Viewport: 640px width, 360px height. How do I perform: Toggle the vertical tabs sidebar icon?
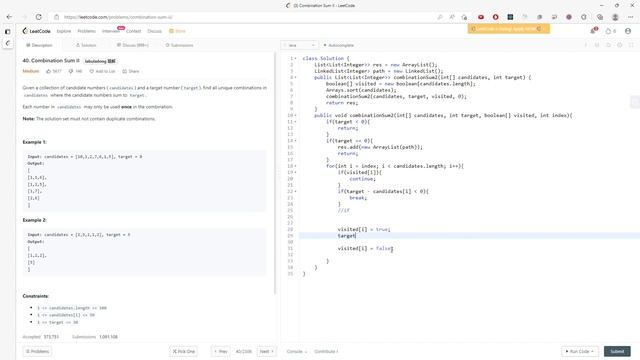pyautogui.click(x=7, y=31)
